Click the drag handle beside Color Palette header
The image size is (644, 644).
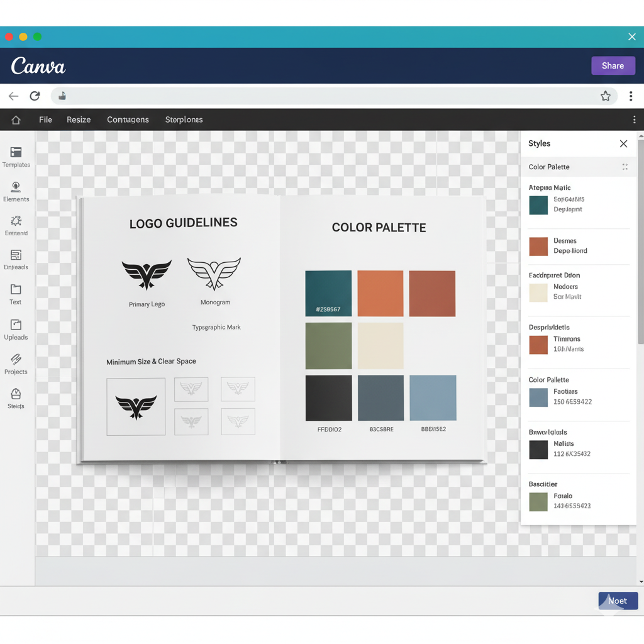coord(625,167)
